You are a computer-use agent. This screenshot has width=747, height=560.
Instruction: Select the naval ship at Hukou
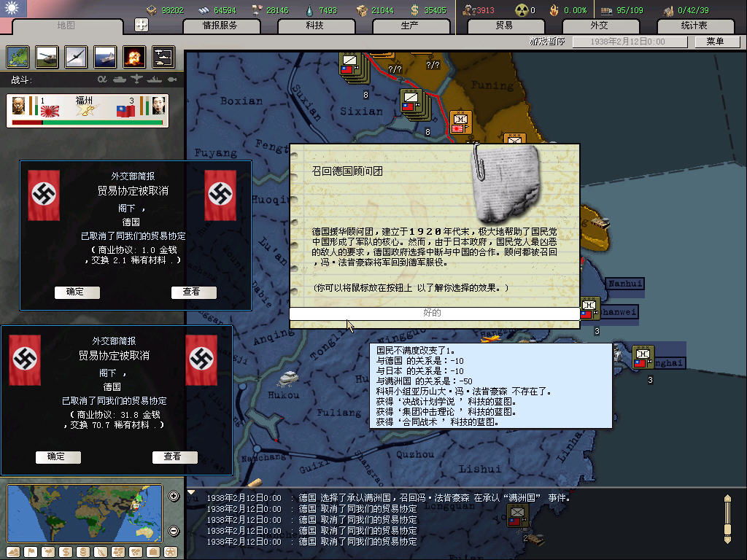pyautogui.click(x=287, y=378)
